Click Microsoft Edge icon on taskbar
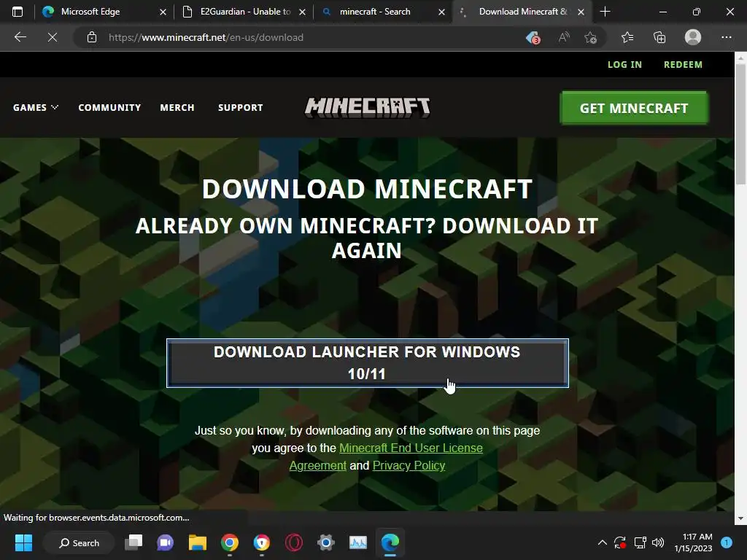This screenshot has height=560, width=747. tap(390, 542)
